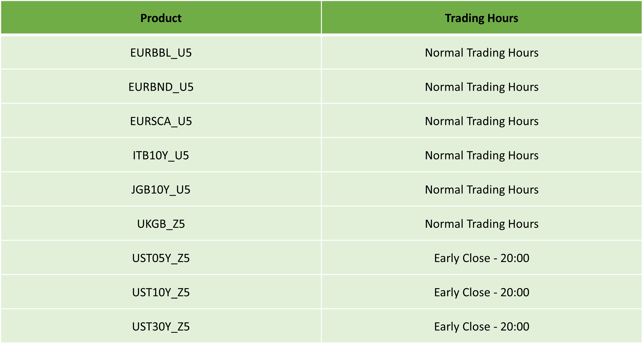Viewport: 644px width, 344px height.
Task: Click the Trading Hours column header
Action: click(x=481, y=17)
